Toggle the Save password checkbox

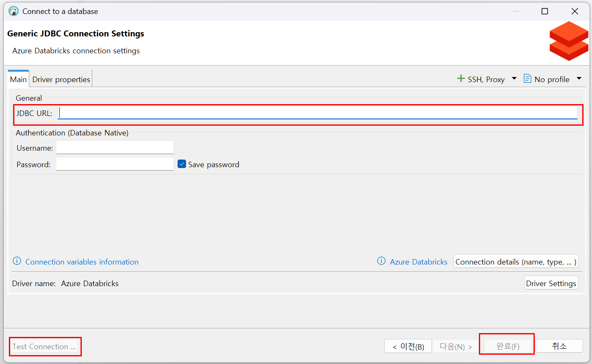tap(182, 164)
